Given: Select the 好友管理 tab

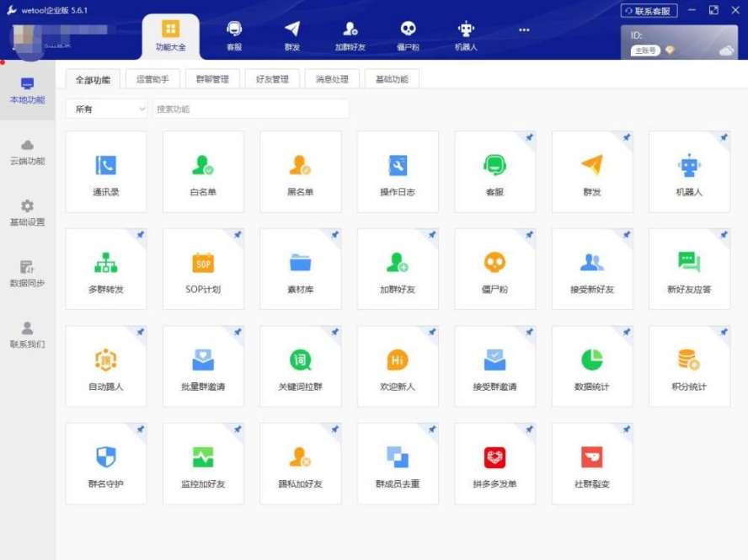Looking at the screenshot, I should coord(272,79).
